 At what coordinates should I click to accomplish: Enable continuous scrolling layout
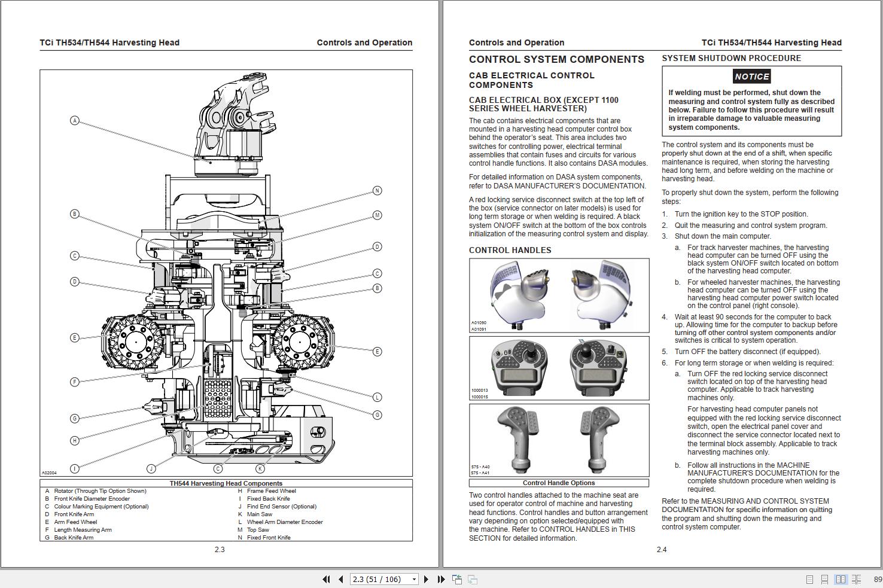[826, 579]
